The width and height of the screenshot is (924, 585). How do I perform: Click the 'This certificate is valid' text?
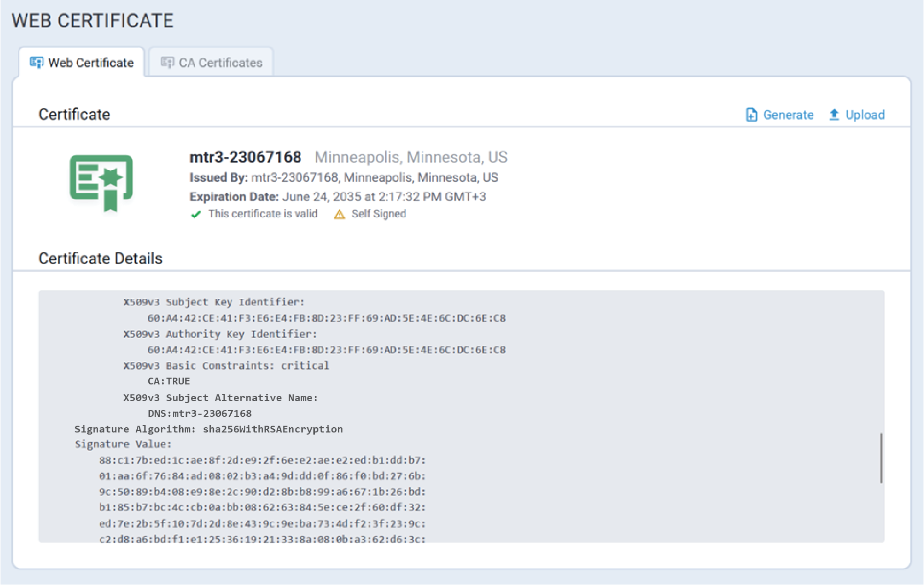(263, 214)
